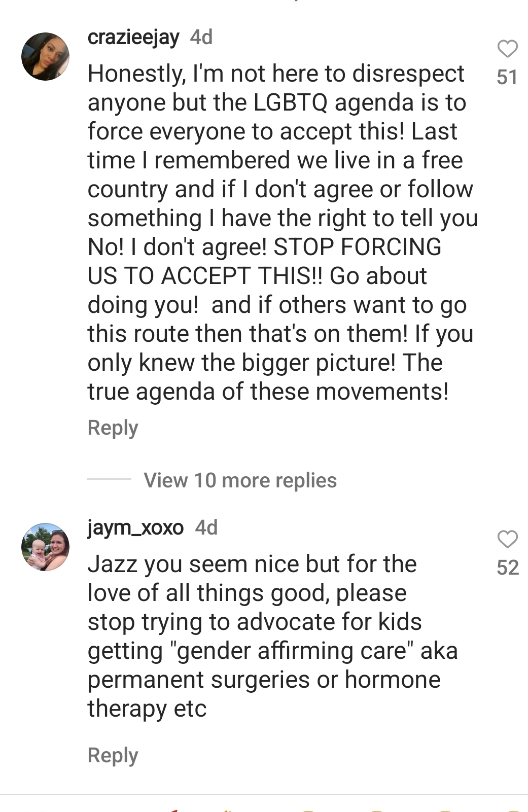The height and width of the screenshot is (812, 528).
Task: View the 51 likes count on crazieejay's comment
Action: (507, 77)
